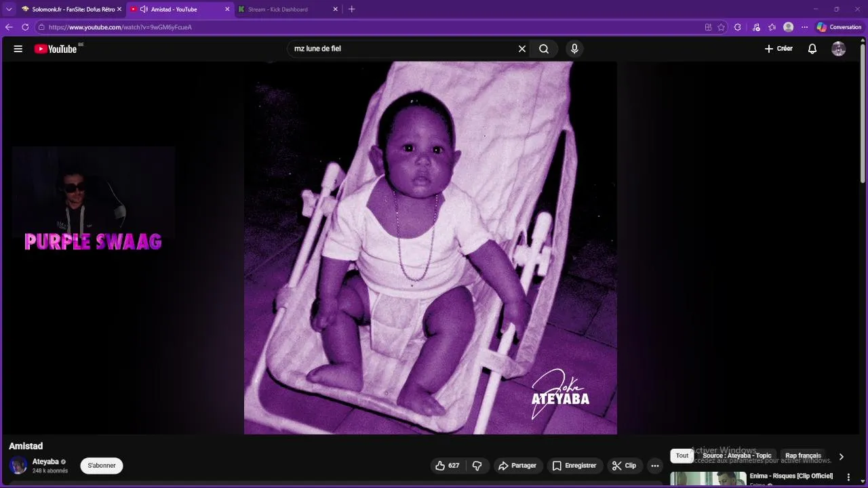Open the browser extensions puzzle icon

[x=738, y=27]
